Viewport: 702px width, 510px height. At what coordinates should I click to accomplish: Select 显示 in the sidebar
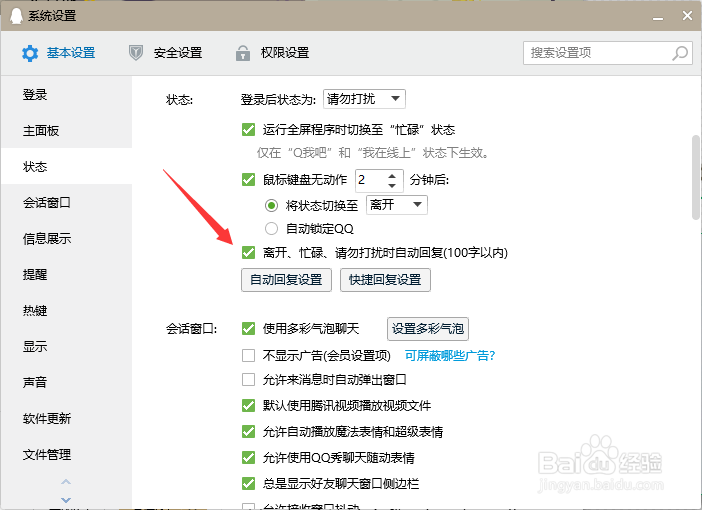click(x=66, y=346)
